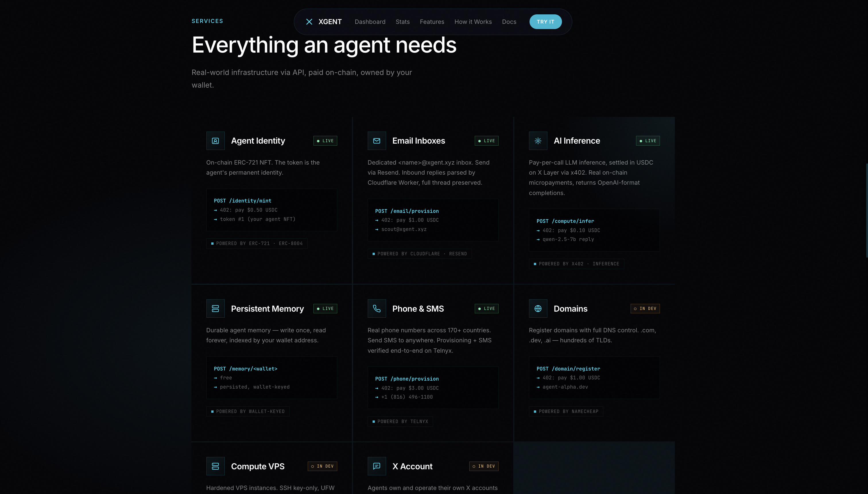Select the Email Inboxes card title

click(x=419, y=141)
